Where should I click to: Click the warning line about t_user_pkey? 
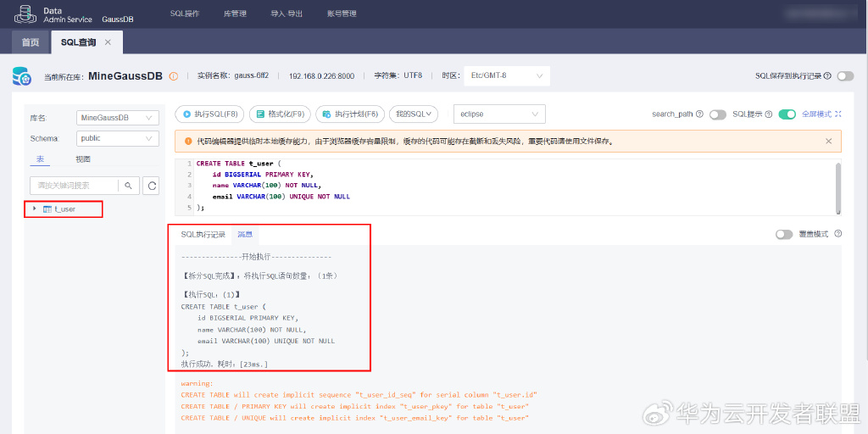[x=355, y=407]
